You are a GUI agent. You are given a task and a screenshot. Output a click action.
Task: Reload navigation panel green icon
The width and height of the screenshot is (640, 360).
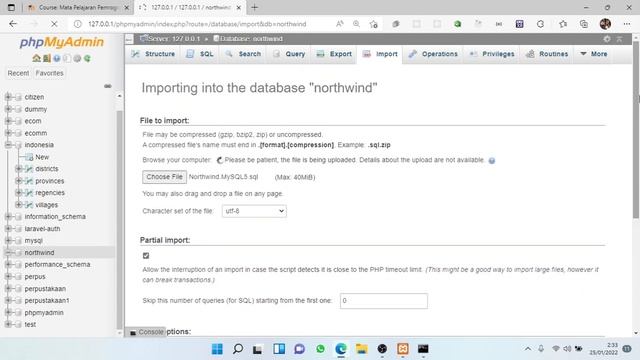coord(87,58)
